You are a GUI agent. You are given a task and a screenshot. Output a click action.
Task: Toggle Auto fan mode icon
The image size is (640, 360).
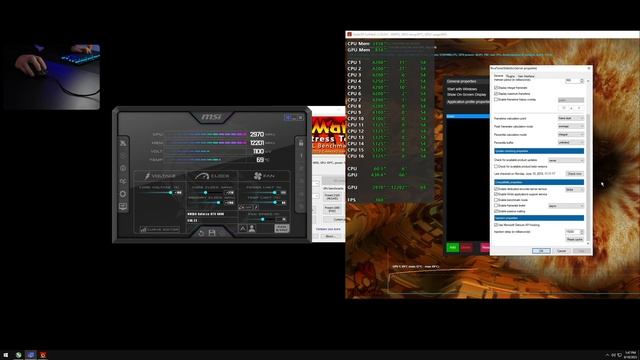coord(243,229)
